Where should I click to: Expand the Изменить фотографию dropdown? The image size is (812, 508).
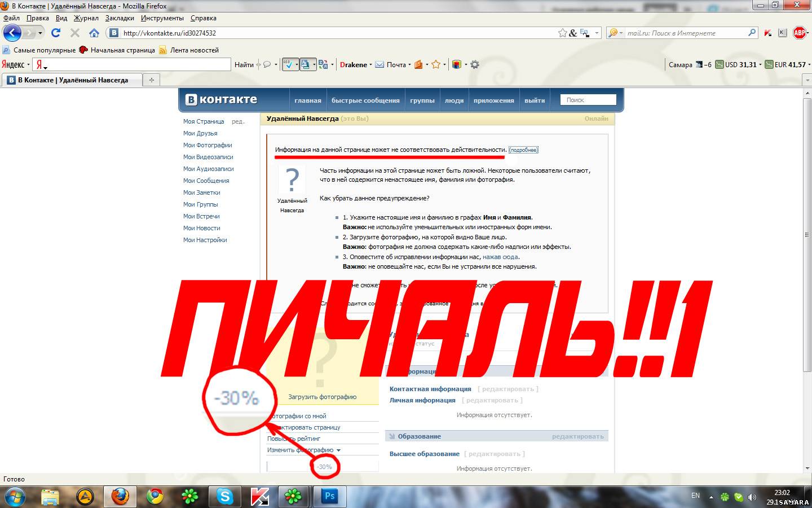tap(338, 450)
